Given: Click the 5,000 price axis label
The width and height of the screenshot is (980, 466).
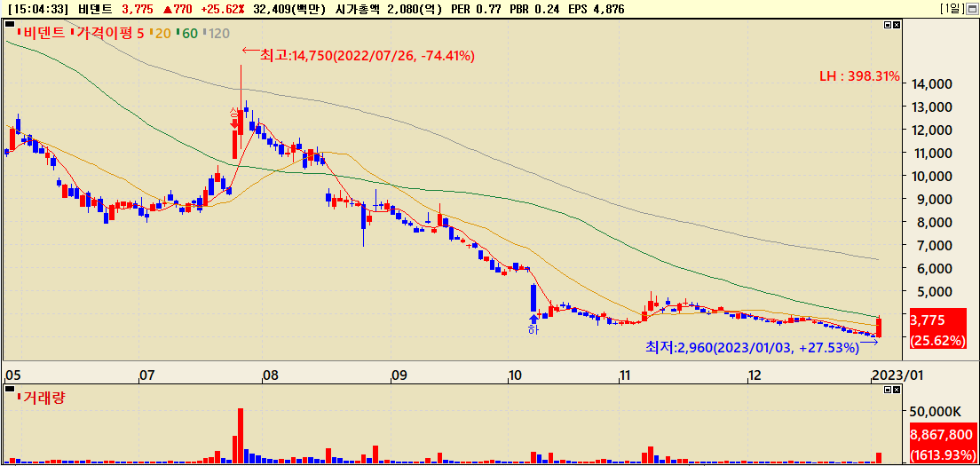Looking at the screenshot, I should coord(934,291).
